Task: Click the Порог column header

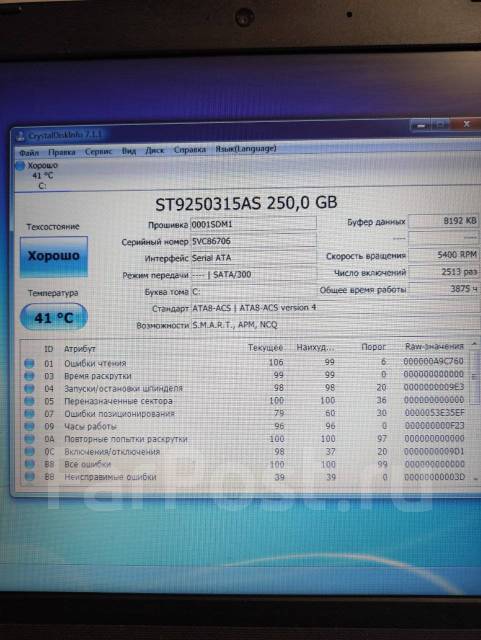Action: [373, 347]
